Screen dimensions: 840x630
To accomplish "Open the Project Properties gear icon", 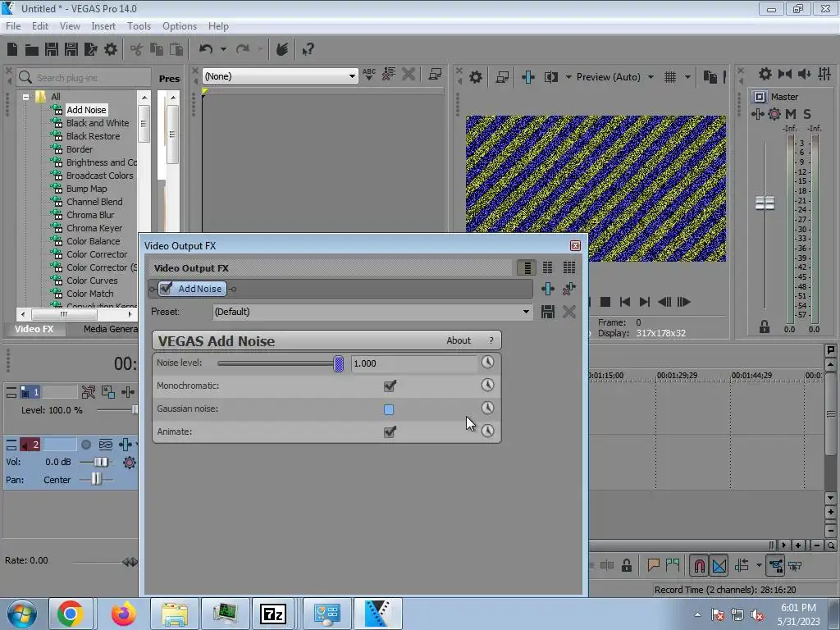I will pyautogui.click(x=111, y=49).
